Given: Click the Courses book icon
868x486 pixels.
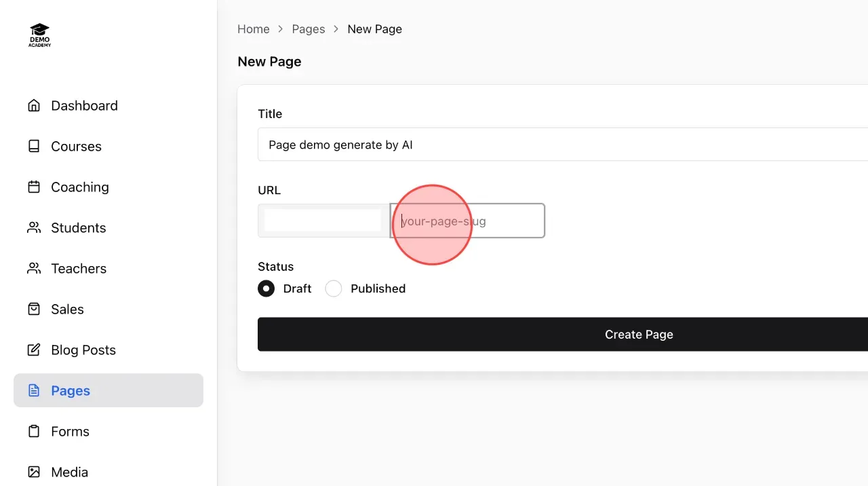Looking at the screenshot, I should 34,146.
